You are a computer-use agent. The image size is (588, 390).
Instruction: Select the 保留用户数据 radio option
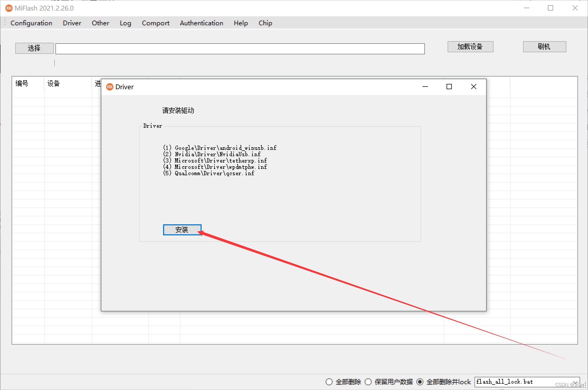[368, 382]
